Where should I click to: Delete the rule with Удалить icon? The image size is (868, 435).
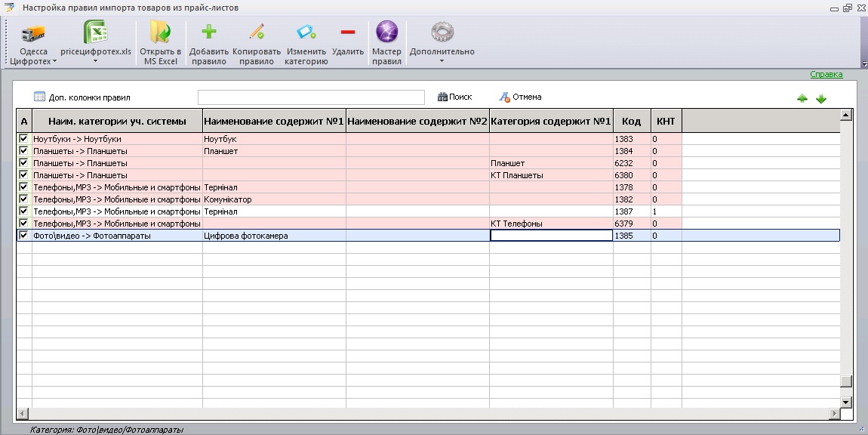tap(348, 32)
